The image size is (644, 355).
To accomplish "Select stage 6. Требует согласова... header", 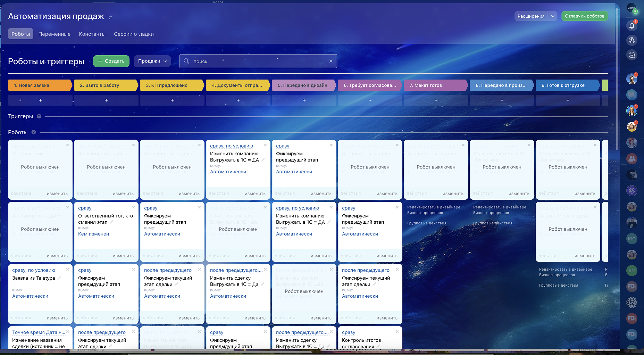I will pos(370,85).
